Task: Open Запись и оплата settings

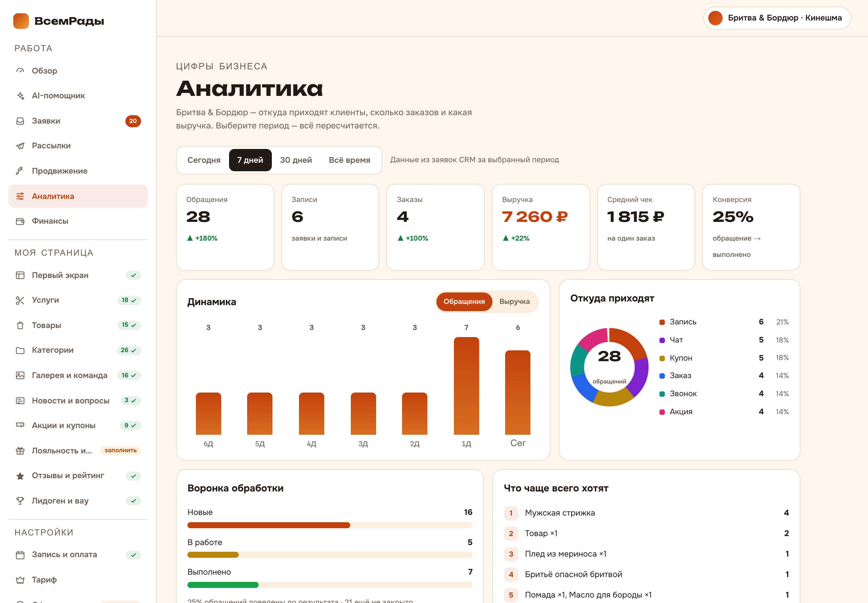Action: click(78, 555)
